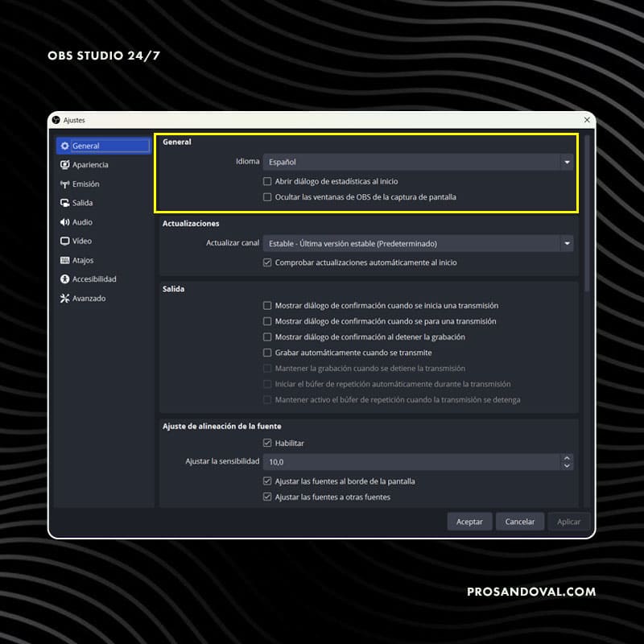The width and height of the screenshot is (644, 644).
Task: Open Avanzado settings page
Action: [104, 299]
